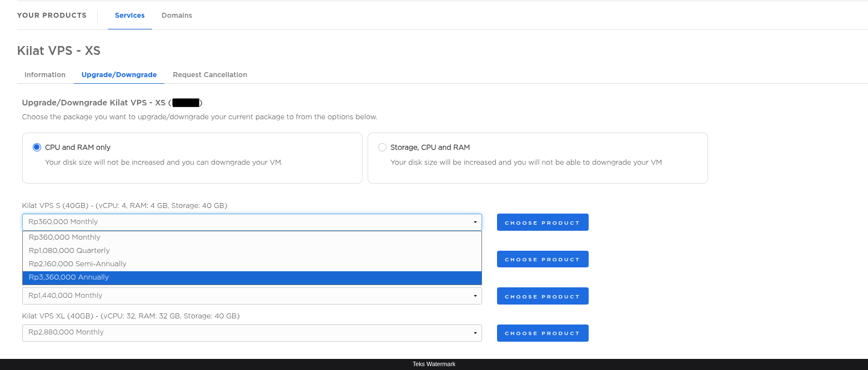The width and height of the screenshot is (868, 370).
Task: Choose Rp360,000 Monthly list option
Action: 252,237
